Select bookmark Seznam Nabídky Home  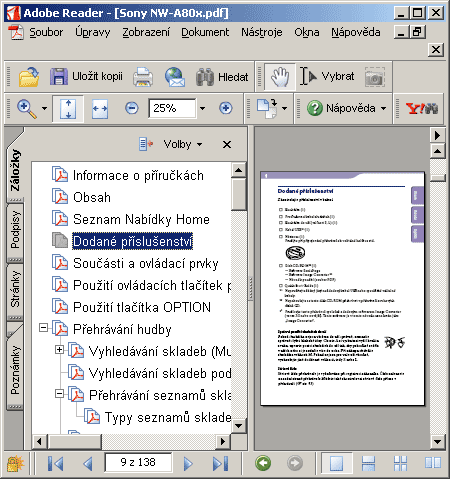pyautogui.click(x=141, y=219)
